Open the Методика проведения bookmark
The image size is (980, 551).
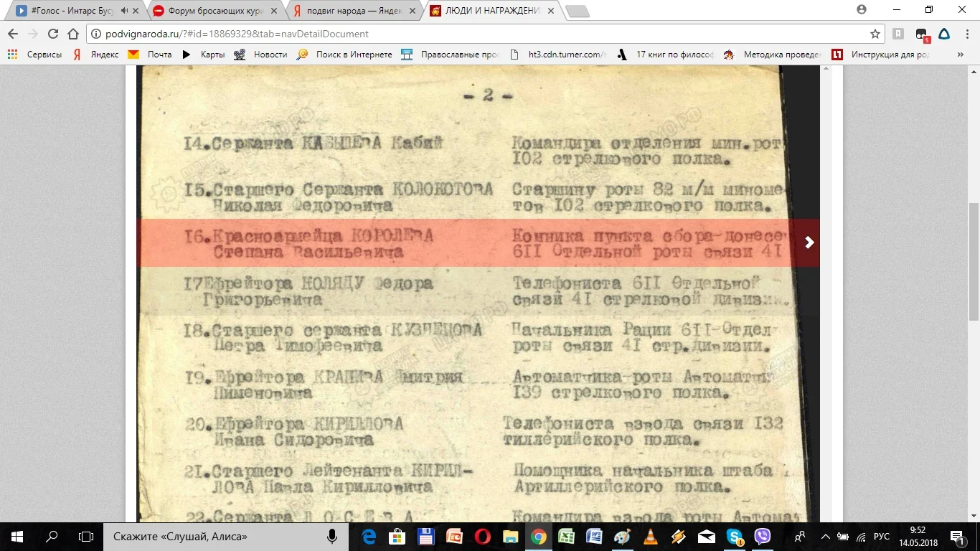coord(773,55)
